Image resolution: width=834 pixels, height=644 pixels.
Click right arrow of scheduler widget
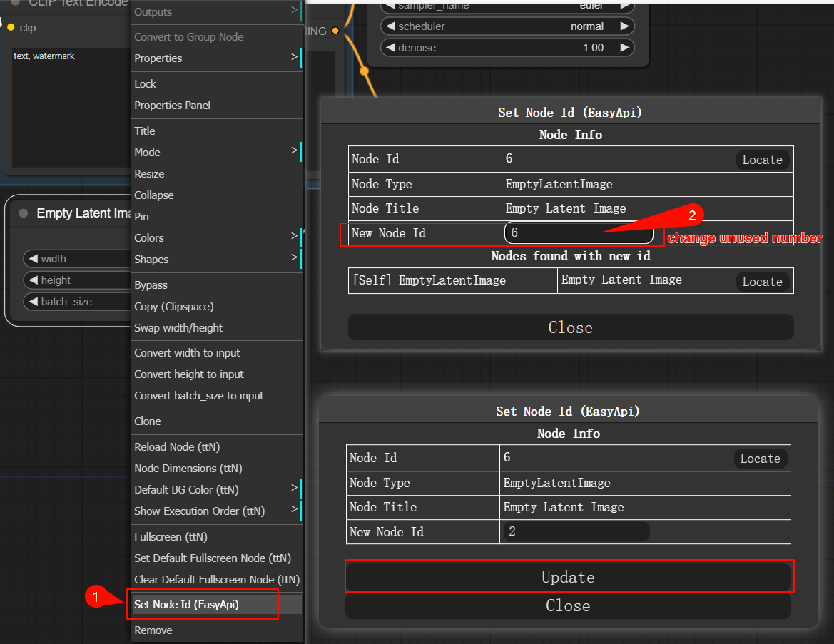click(x=624, y=26)
